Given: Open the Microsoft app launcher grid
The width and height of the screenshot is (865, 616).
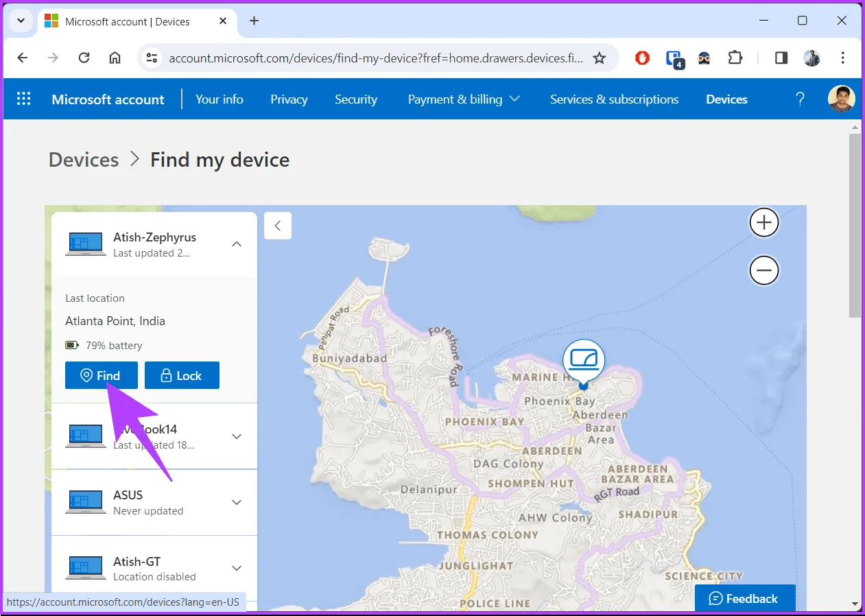Looking at the screenshot, I should click(x=24, y=99).
